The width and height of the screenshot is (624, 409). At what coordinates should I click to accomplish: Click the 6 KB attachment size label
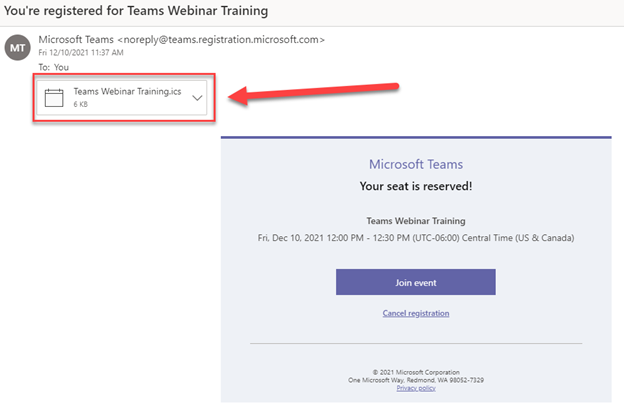click(80, 104)
